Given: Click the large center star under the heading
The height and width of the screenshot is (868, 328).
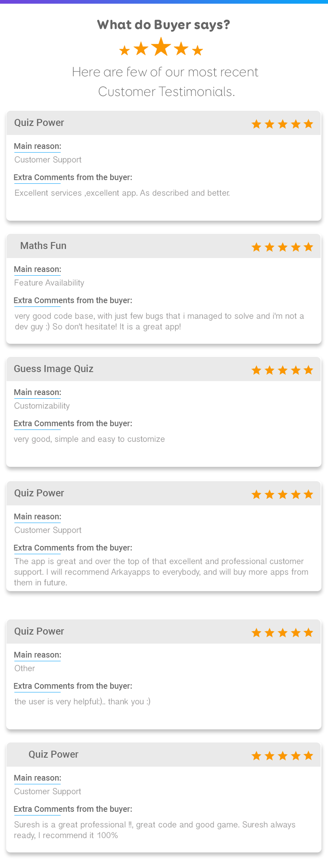Looking at the screenshot, I should click(x=161, y=46).
